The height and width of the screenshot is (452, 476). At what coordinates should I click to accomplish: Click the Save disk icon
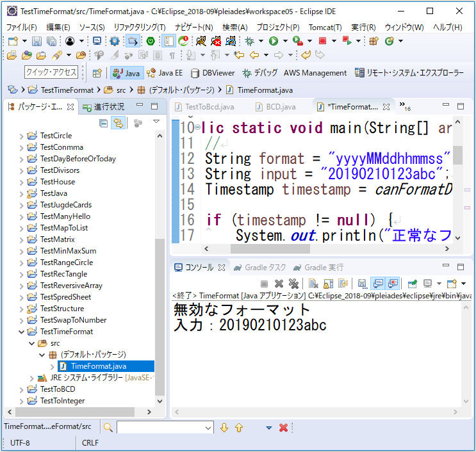[37, 41]
